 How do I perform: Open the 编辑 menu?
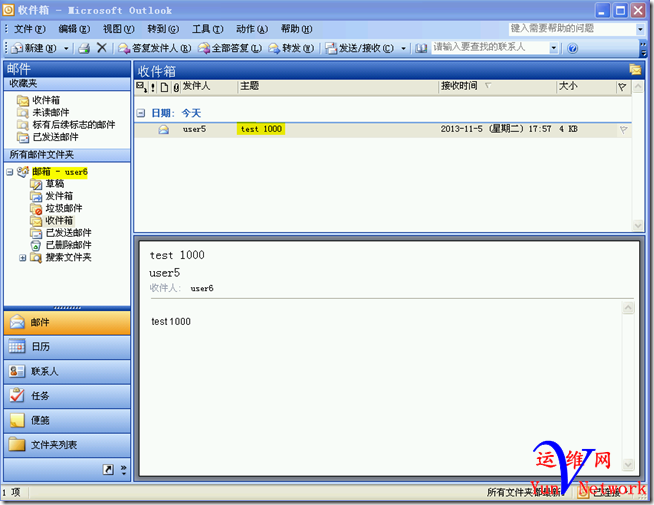74,29
